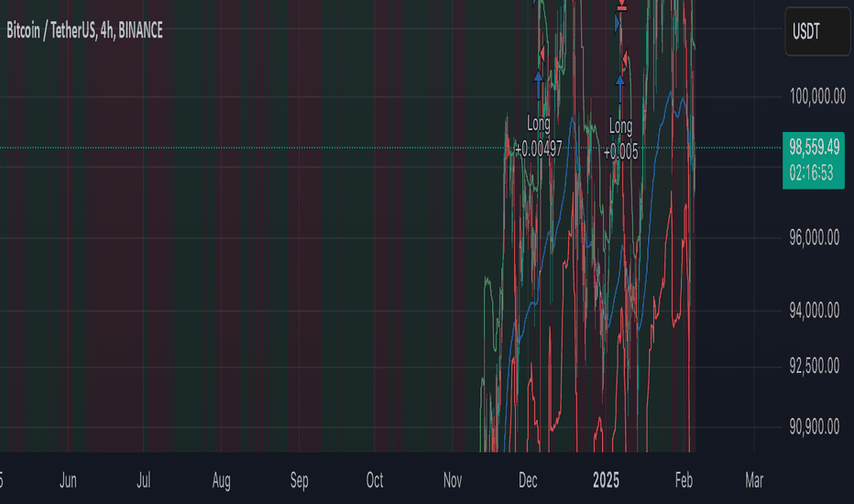Click the countdown timer 02:16:53
854x504 pixels.
(x=812, y=173)
